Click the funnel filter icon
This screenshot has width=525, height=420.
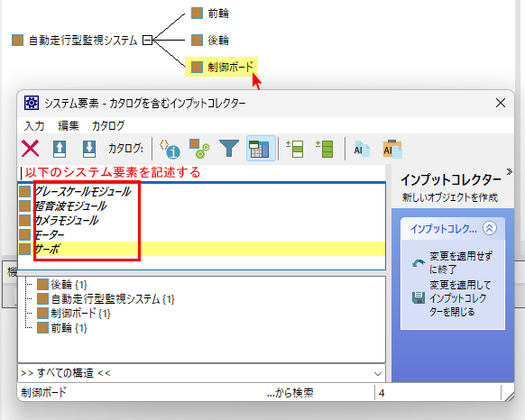(229, 149)
